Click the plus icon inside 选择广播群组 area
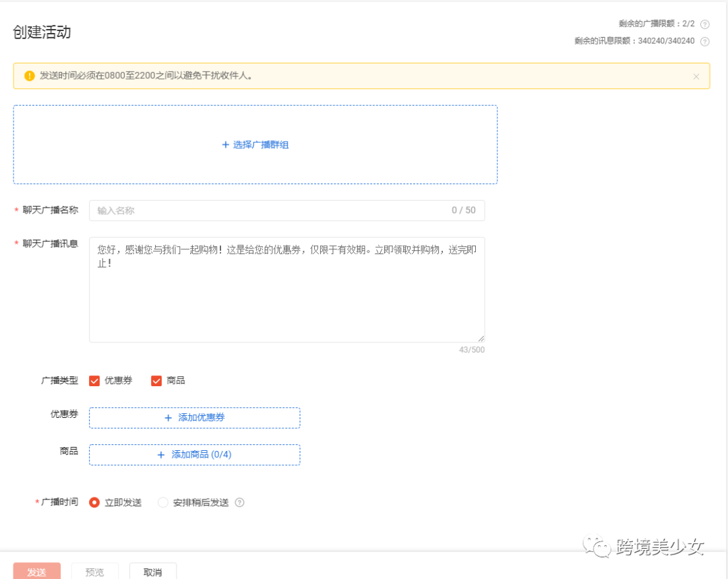 pos(226,144)
